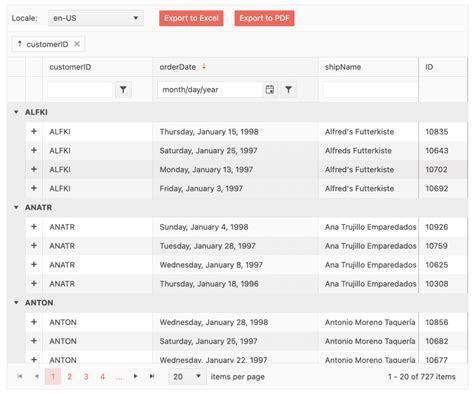Expand detail row for order 10926

(34, 227)
